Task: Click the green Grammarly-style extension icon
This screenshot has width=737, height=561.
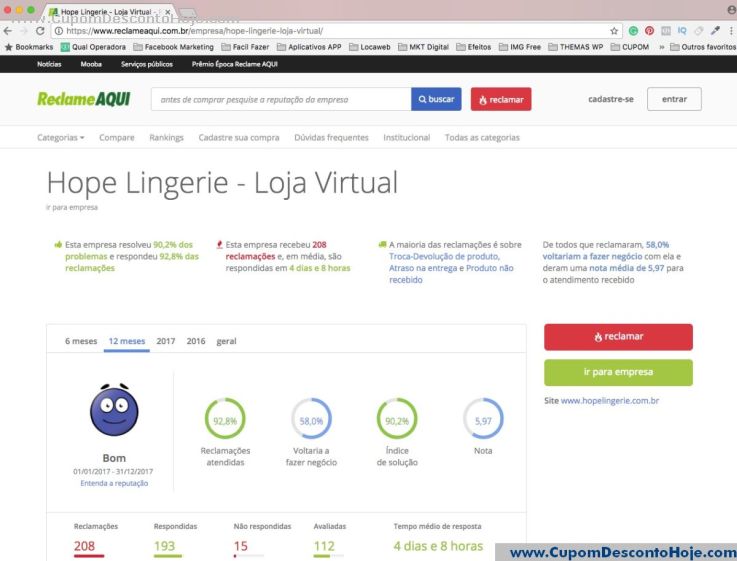Action: 633,31
